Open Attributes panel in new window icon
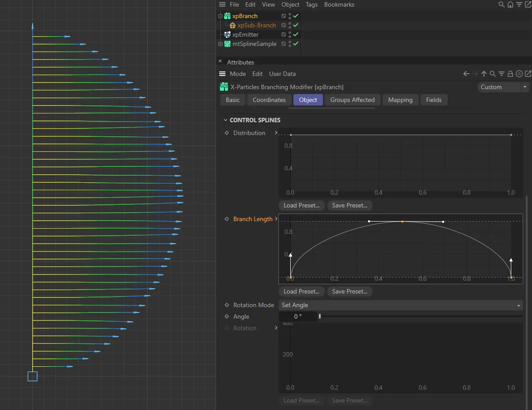The width and height of the screenshot is (532, 410). (528, 74)
